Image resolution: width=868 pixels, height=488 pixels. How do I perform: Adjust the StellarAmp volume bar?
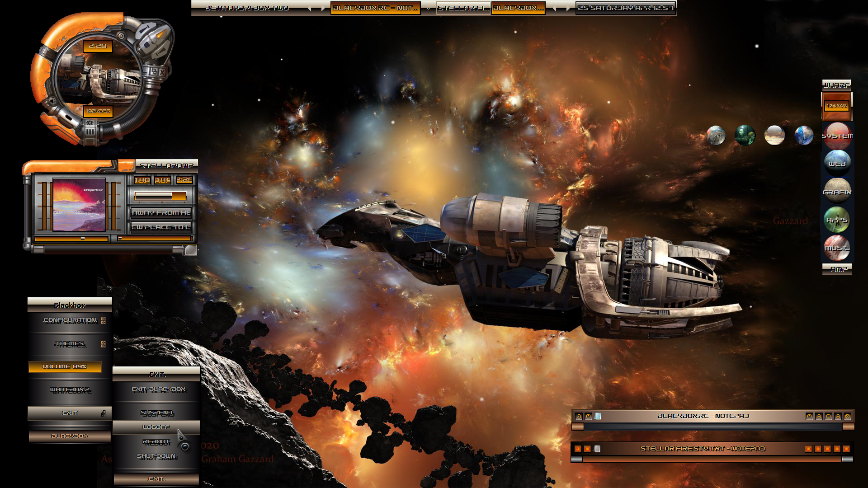click(x=160, y=196)
